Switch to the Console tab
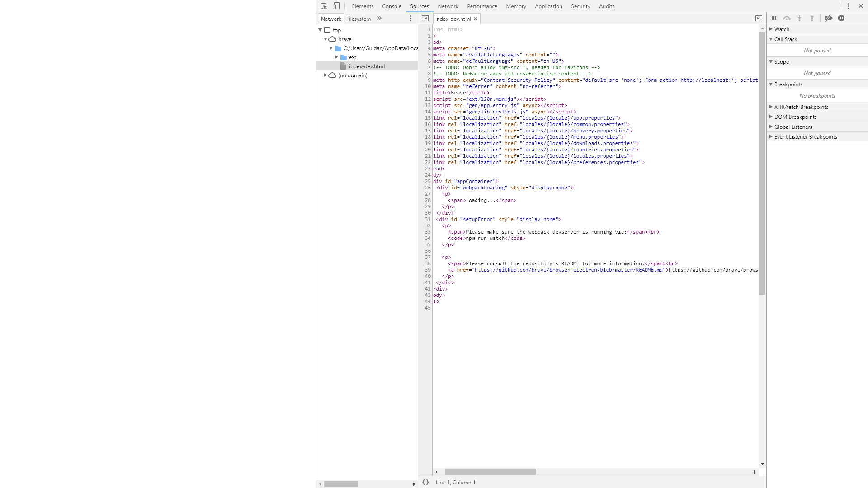The height and width of the screenshot is (488, 868). (392, 6)
